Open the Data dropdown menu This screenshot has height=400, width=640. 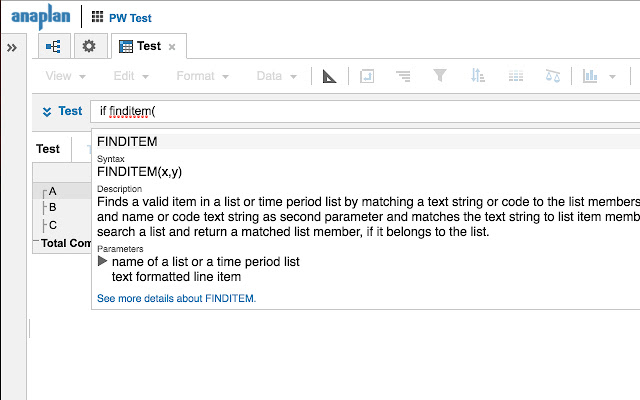click(x=275, y=76)
